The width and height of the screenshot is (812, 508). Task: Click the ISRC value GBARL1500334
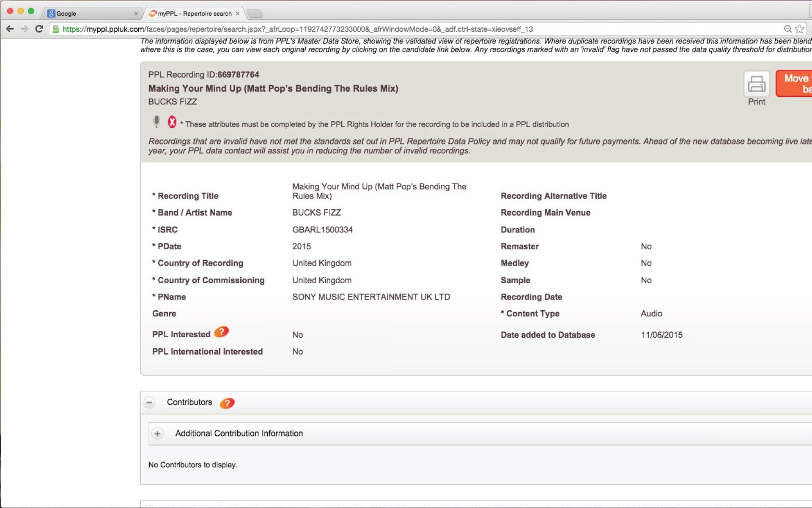click(x=323, y=230)
